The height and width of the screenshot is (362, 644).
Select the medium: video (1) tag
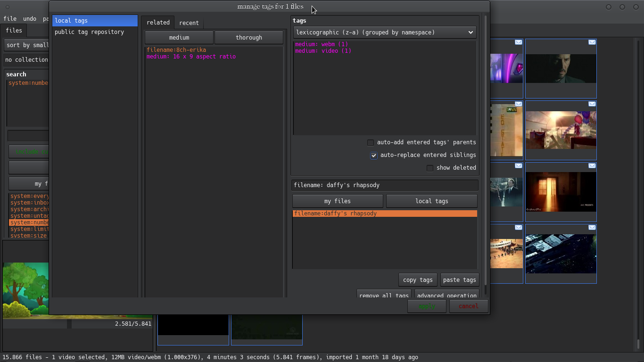point(323,51)
